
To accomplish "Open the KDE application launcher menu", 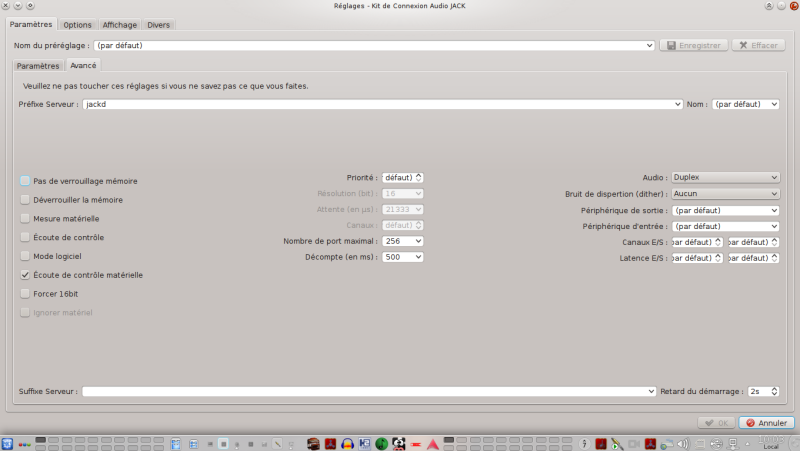I will pos(7,444).
